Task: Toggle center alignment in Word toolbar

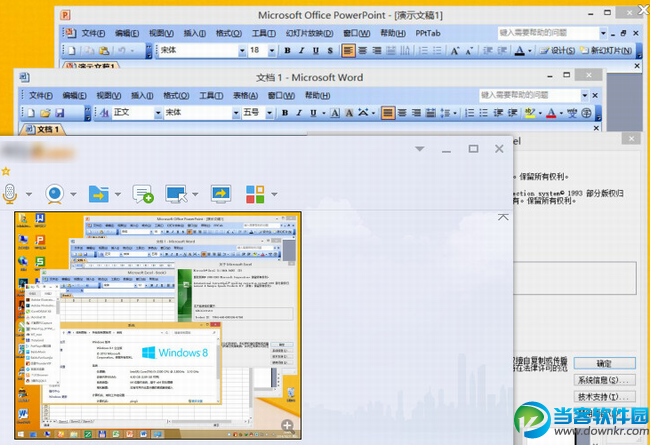Action: [402, 113]
